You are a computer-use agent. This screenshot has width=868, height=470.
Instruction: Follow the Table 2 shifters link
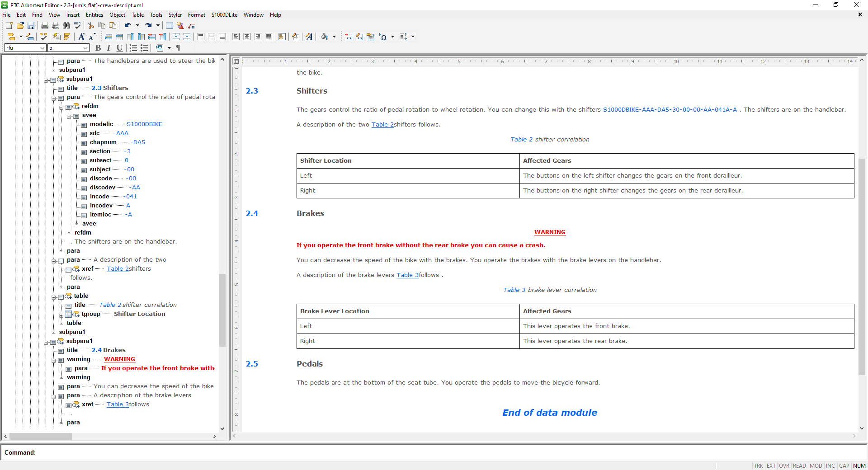tap(382, 125)
